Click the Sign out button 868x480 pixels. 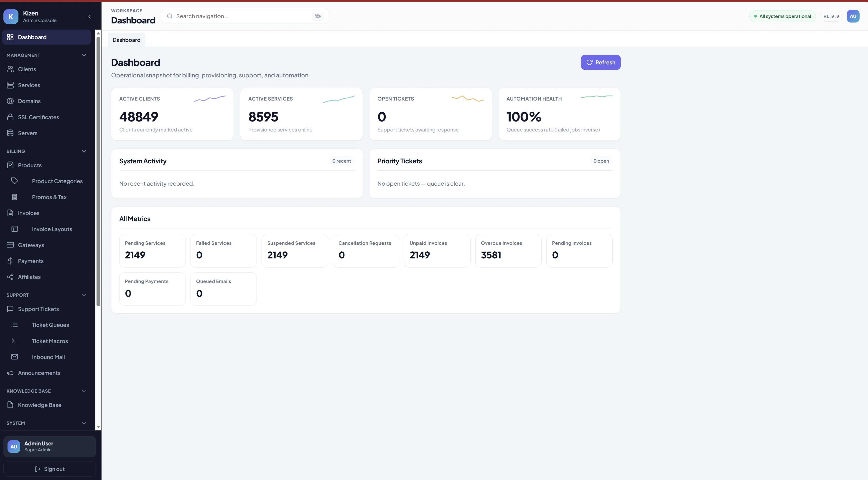(50, 469)
